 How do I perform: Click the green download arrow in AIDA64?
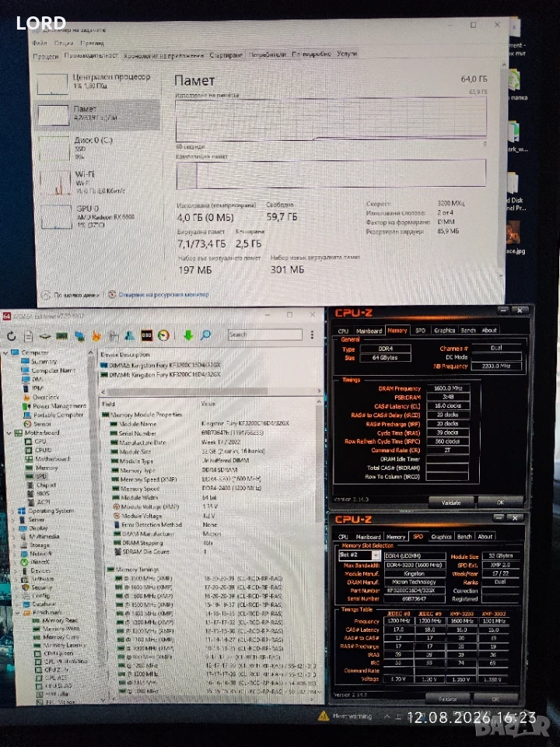coord(188,335)
